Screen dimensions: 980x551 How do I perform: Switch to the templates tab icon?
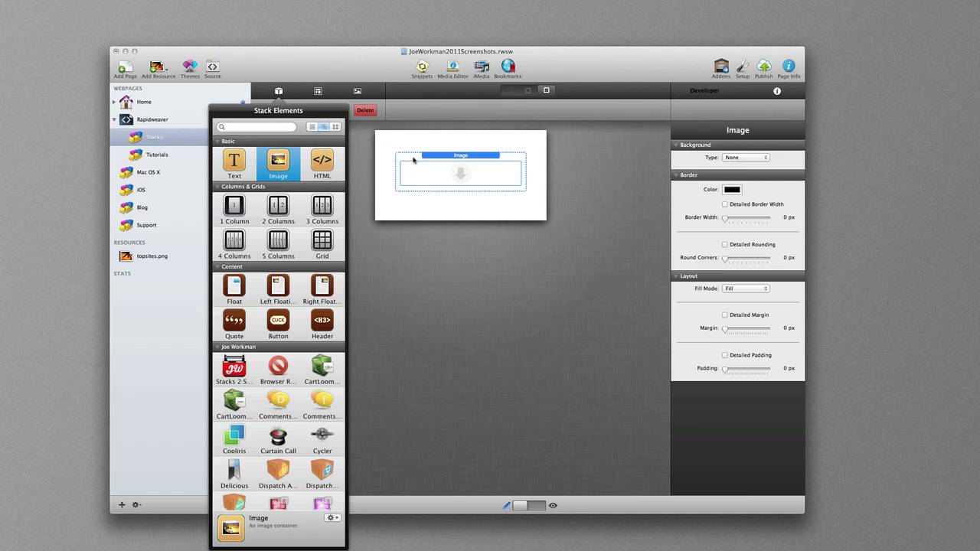pyautogui.click(x=318, y=91)
